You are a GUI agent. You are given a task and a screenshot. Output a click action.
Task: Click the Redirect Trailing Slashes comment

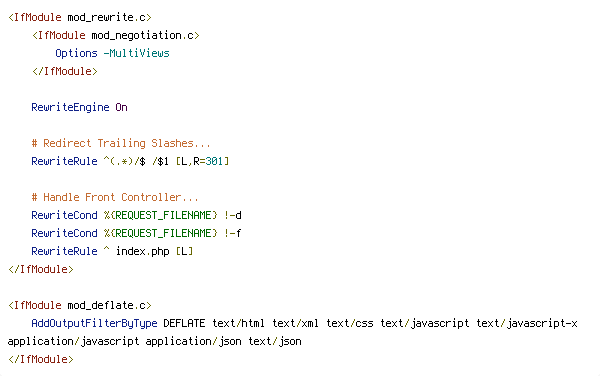pyautogui.click(x=121, y=143)
